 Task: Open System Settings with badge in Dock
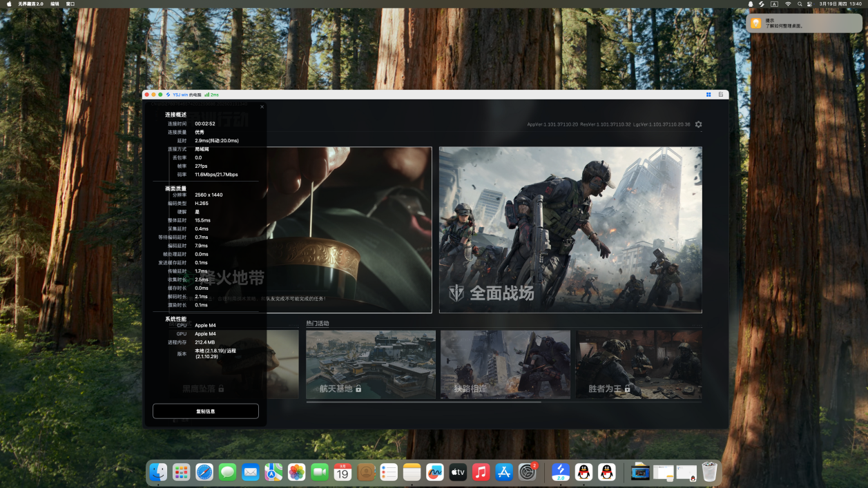pos(528,472)
